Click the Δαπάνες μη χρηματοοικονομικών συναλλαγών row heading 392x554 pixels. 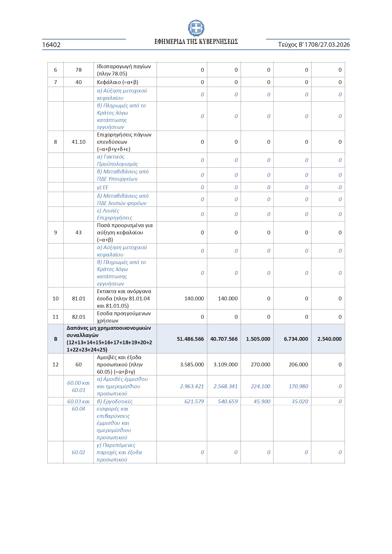(109, 339)
